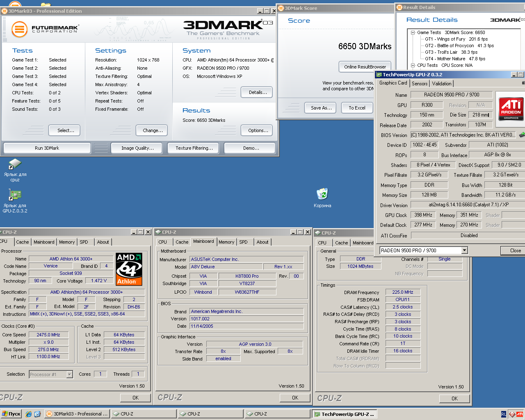This screenshot has width=525, height=420.
Task: Click the second quick launch browser icon
Action: coord(37,414)
